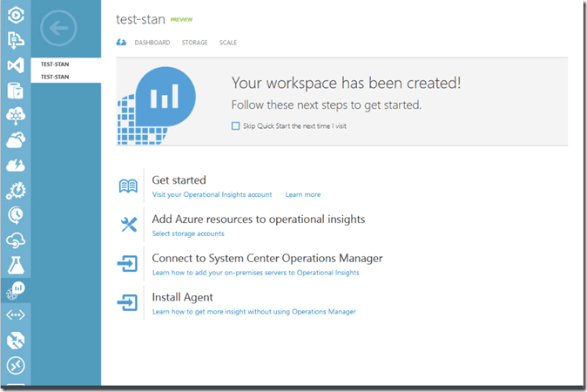Open link about adding on-premises servers
The width and height of the screenshot is (587, 392).
click(255, 273)
